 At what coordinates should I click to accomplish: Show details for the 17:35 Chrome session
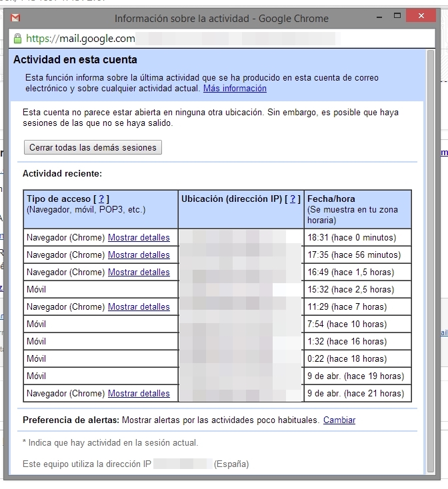coord(139,255)
